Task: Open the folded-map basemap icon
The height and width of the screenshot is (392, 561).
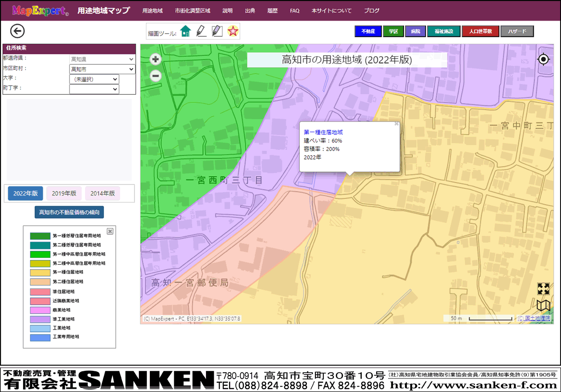Action: coord(543,306)
